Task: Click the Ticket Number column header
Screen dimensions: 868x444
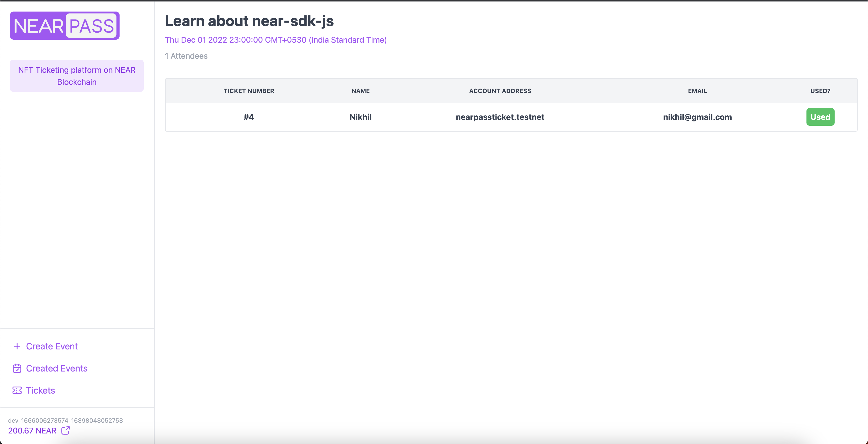Action: 249,91
